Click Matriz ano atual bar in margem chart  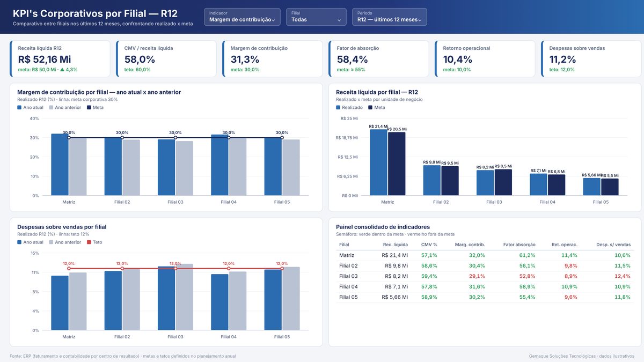(60, 165)
